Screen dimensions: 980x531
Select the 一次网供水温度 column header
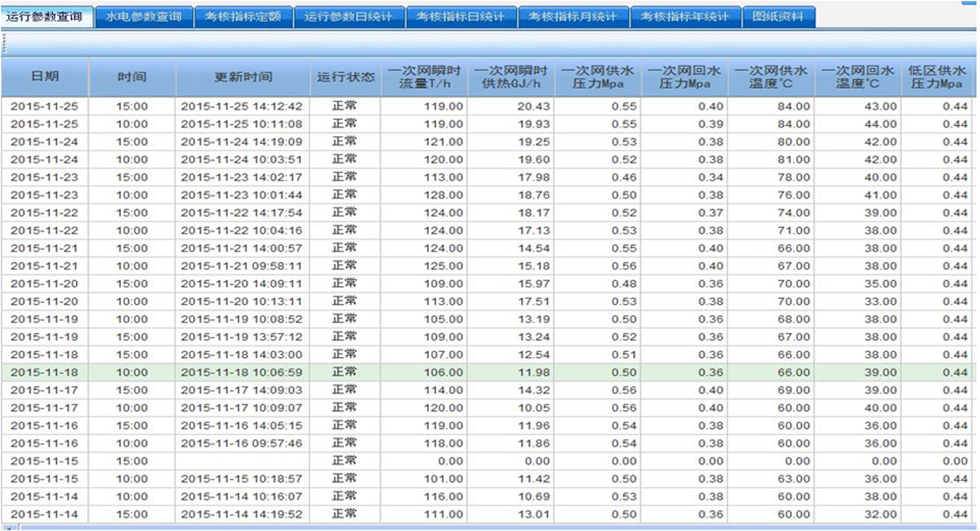(773, 77)
